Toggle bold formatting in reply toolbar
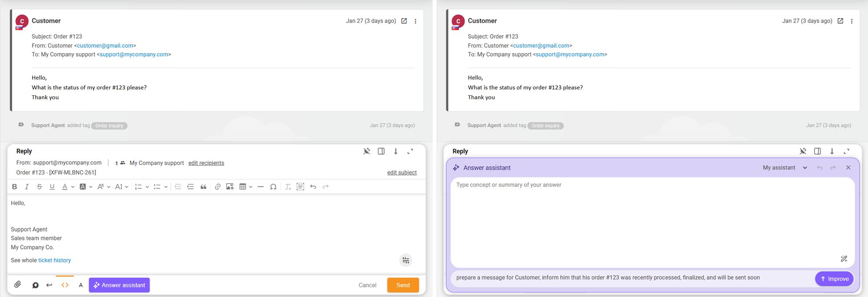 tap(15, 187)
